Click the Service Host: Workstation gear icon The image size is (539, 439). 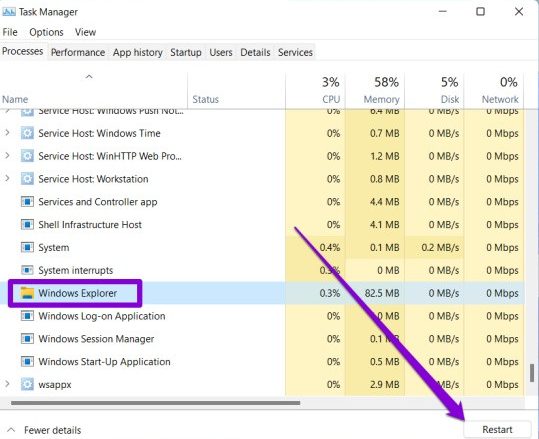click(x=27, y=179)
